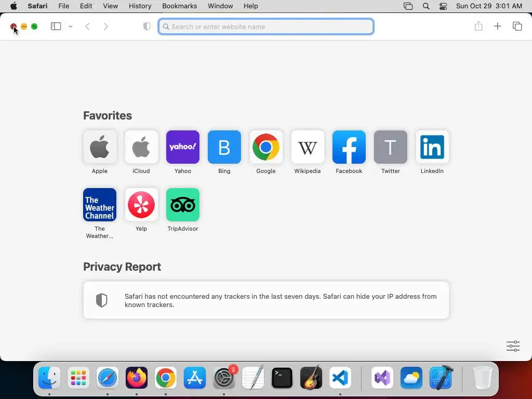This screenshot has height=399, width=532.
Task: Open the Bing favorite
Action: [x=224, y=147]
